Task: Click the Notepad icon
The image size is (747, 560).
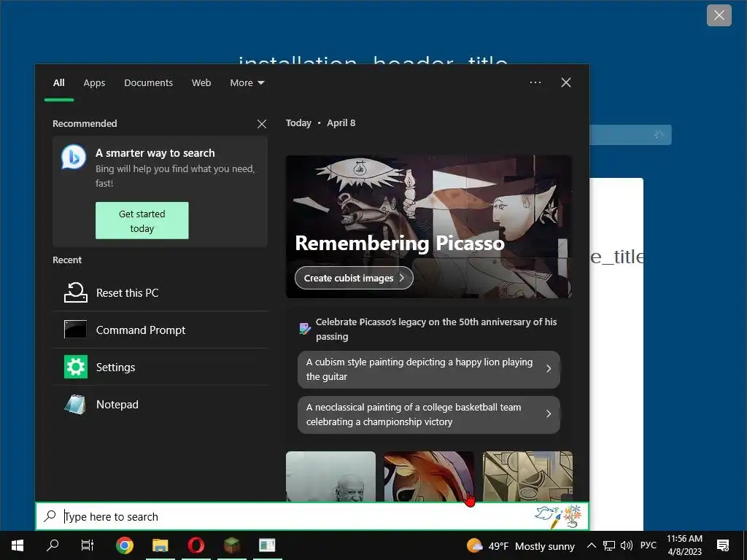Action: coord(75,404)
